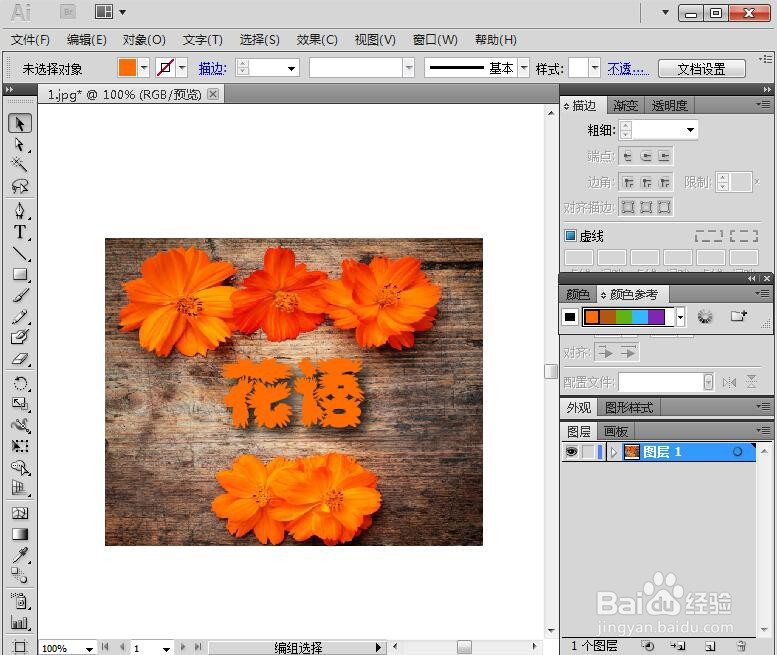Click vertical scrollbar thumb of canvas
Viewport: 777px width, 655px height.
[551, 371]
